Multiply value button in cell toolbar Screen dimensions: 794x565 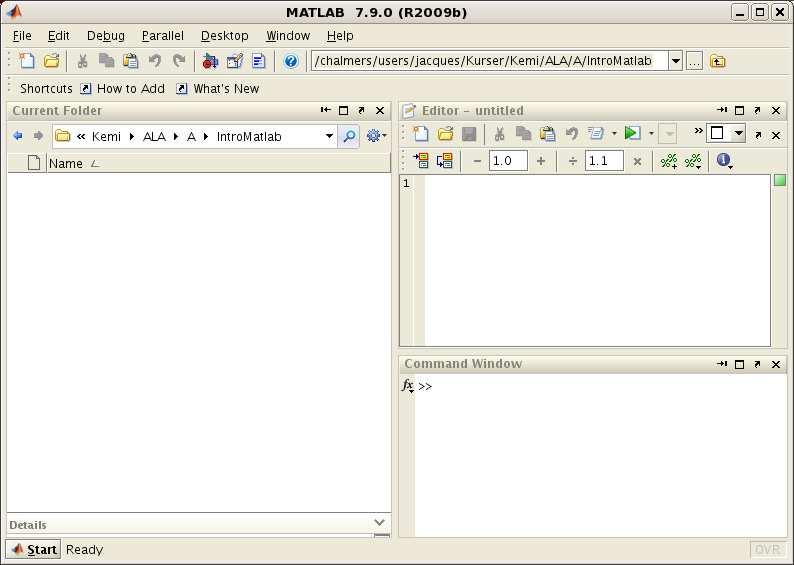638,162
